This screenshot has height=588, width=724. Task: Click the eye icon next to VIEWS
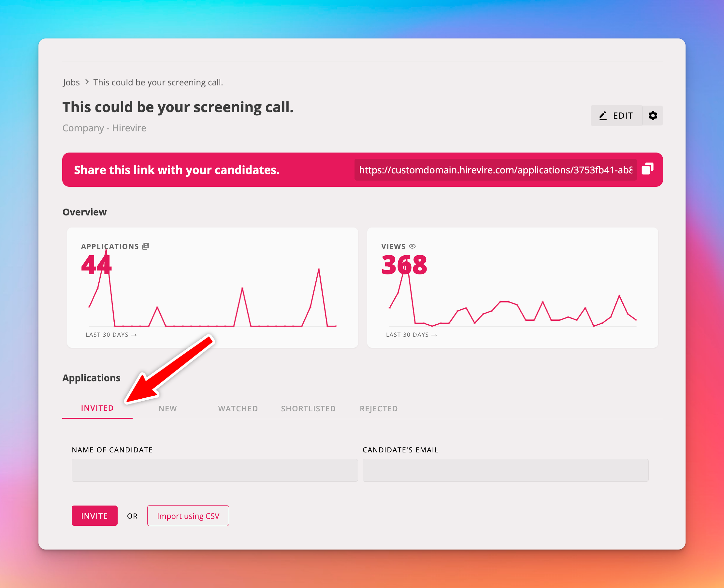tap(412, 246)
